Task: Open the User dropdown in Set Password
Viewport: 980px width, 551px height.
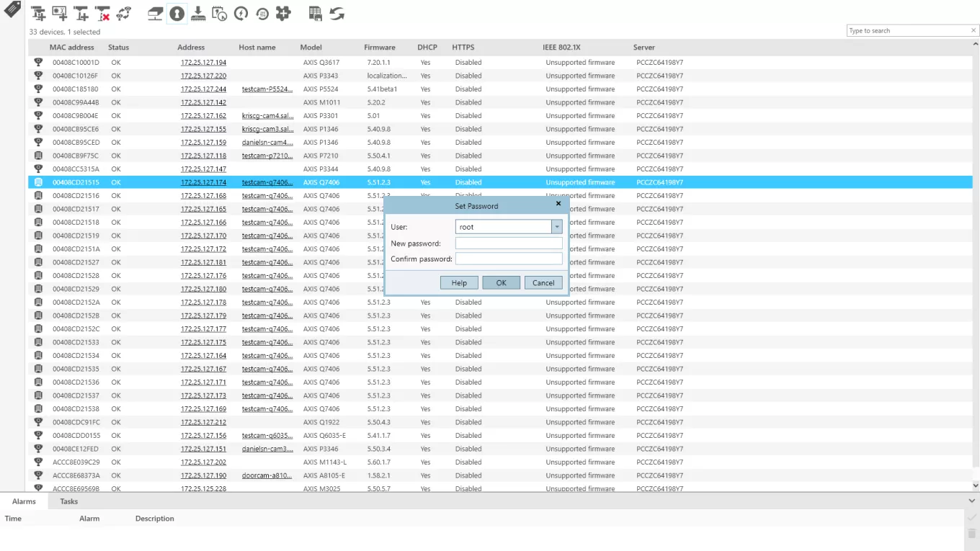Action: pos(556,227)
